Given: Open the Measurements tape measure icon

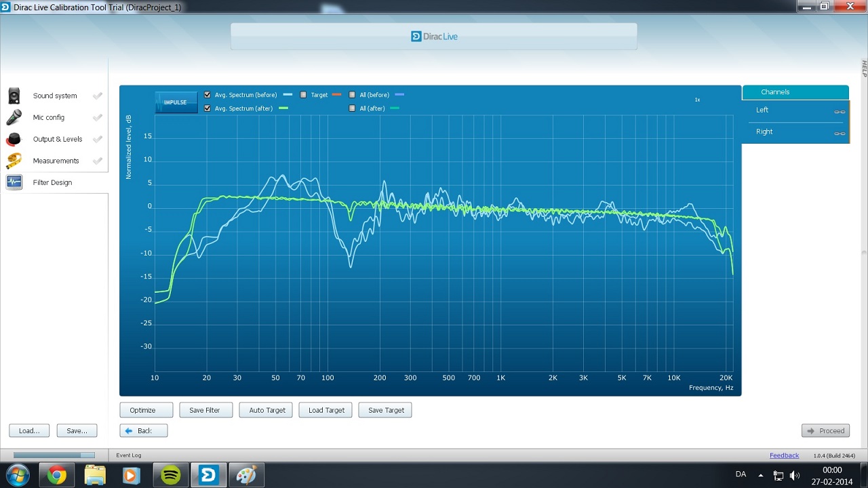Looking at the screenshot, I should (x=14, y=161).
